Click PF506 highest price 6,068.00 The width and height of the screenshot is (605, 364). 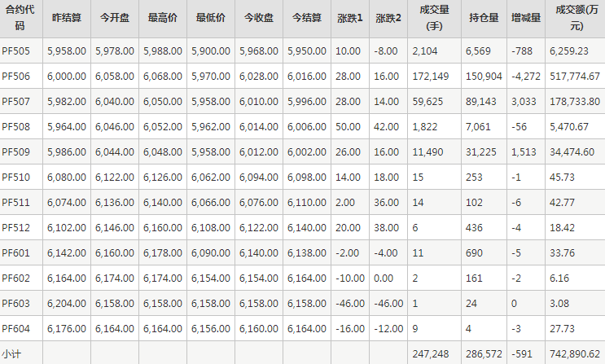[x=163, y=76]
